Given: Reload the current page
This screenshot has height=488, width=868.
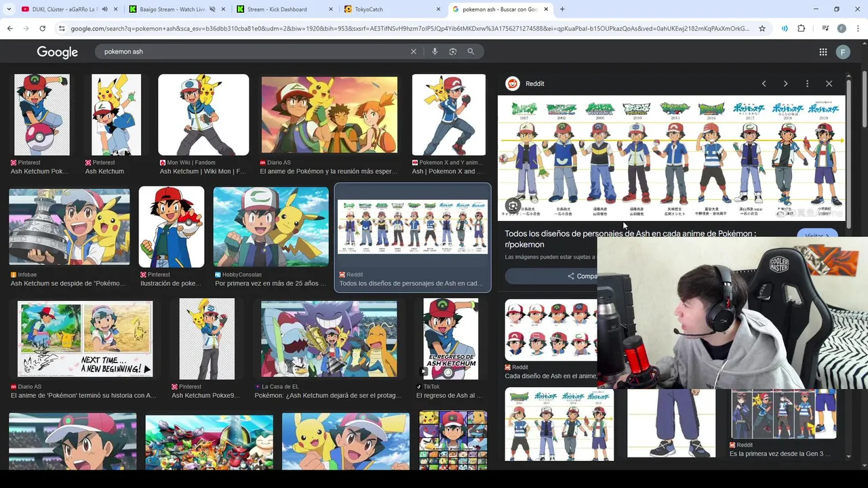Looking at the screenshot, I should [42, 28].
